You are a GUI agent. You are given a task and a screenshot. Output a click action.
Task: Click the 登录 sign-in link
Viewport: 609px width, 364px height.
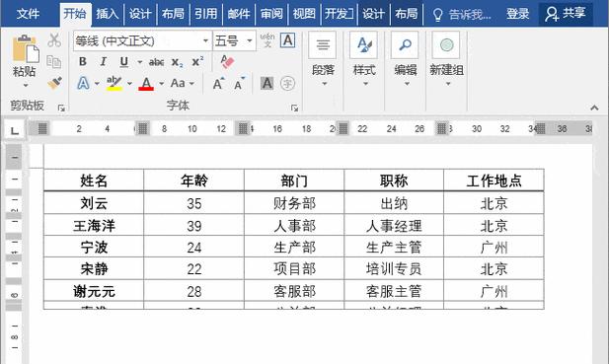[517, 14]
